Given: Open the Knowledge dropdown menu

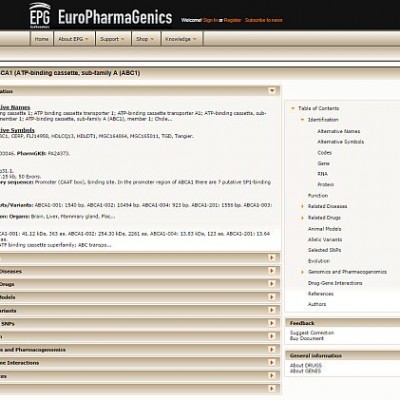Looking at the screenshot, I should [x=181, y=39].
